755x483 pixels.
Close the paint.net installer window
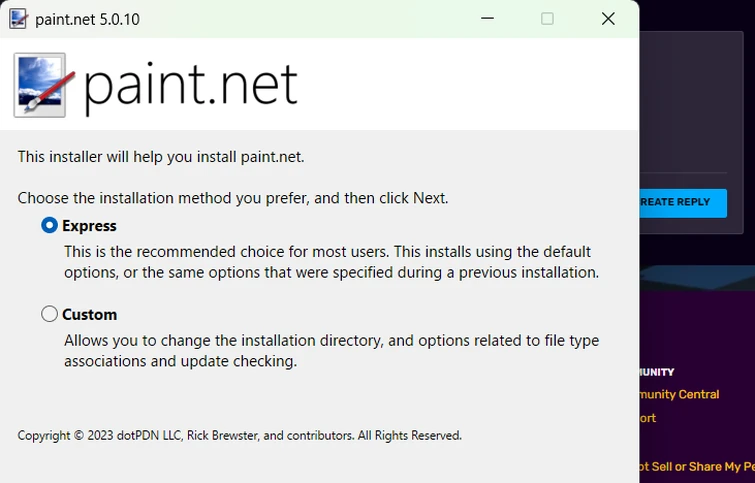tap(608, 19)
